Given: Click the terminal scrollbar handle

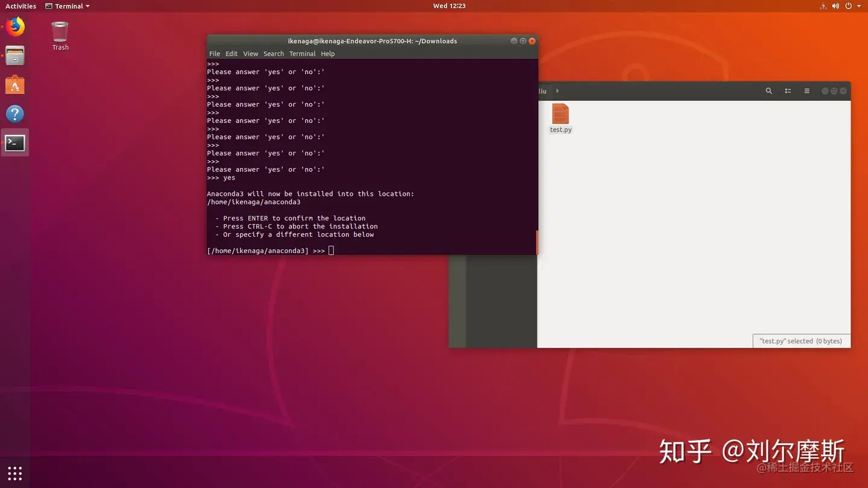Looking at the screenshot, I should pos(536,242).
